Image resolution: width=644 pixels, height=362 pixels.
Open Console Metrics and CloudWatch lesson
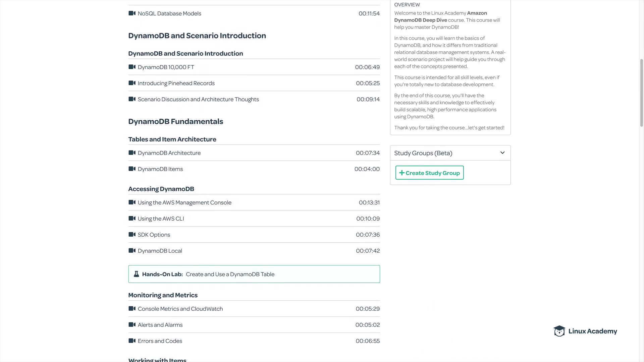coord(180,309)
